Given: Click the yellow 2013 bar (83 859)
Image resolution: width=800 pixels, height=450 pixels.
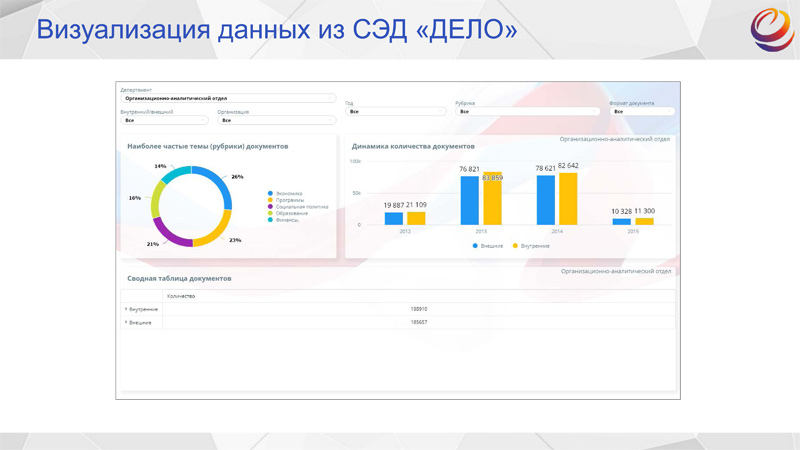Looking at the screenshot, I should point(492,198).
